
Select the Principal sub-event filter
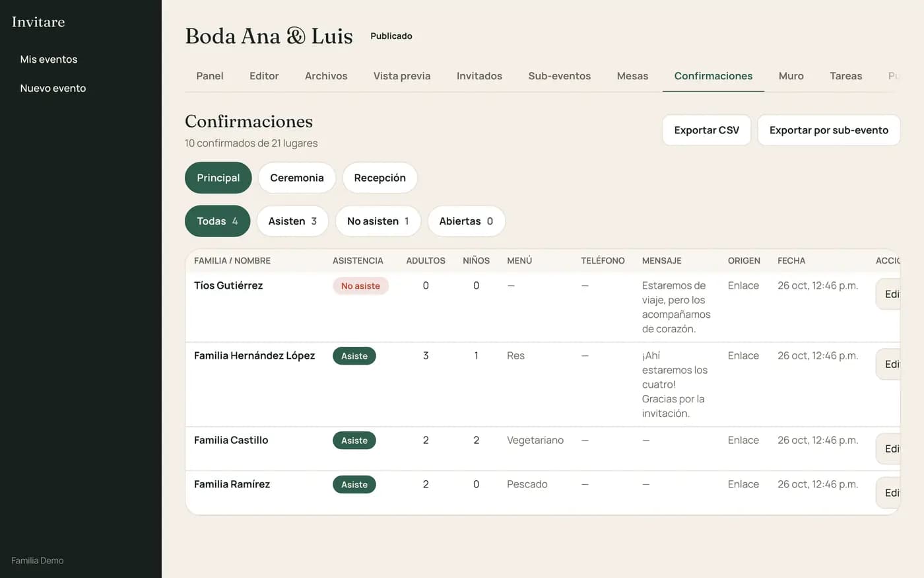[218, 178]
